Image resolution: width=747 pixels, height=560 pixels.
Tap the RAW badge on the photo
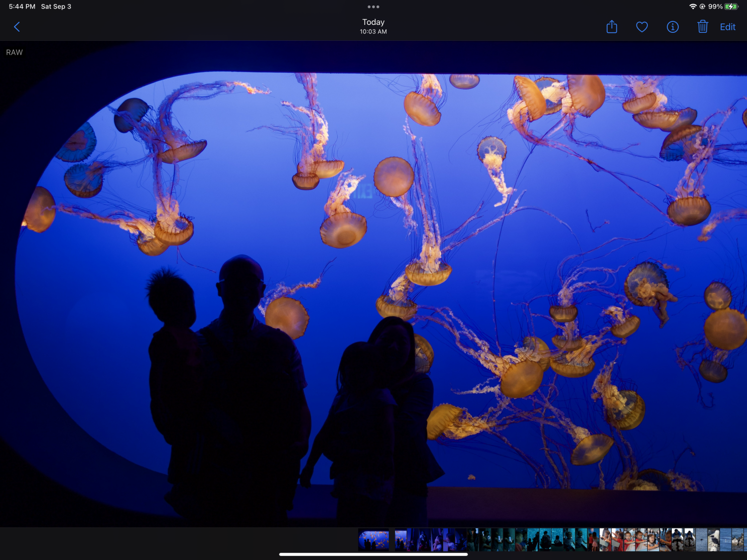(x=14, y=52)
